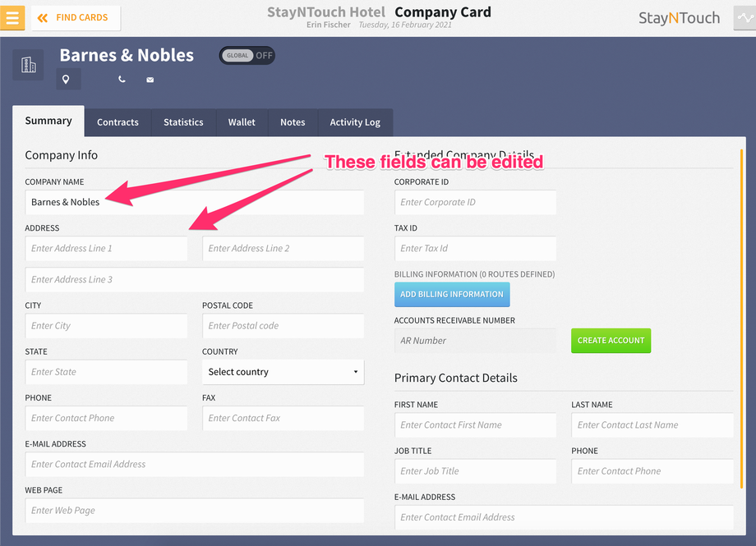This screenshot has height=546, width=756.
Task: Click the Barnes & Nobles header title
Action: [x=127, y=55]
